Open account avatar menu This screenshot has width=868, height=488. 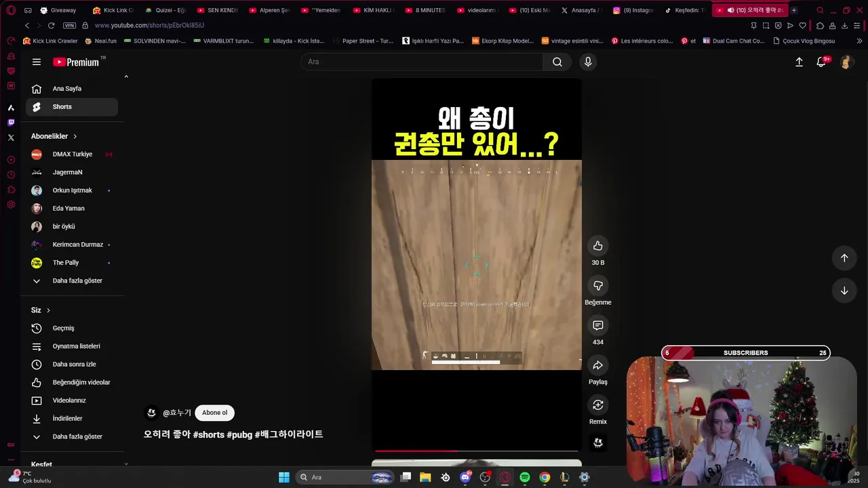[846, 62]
